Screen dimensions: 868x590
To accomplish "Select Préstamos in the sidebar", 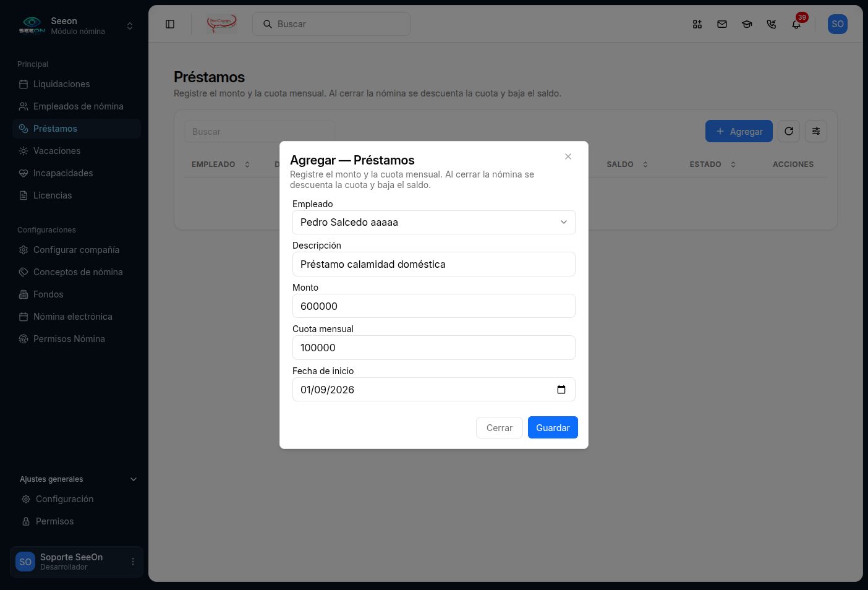I will coord(77,129).
